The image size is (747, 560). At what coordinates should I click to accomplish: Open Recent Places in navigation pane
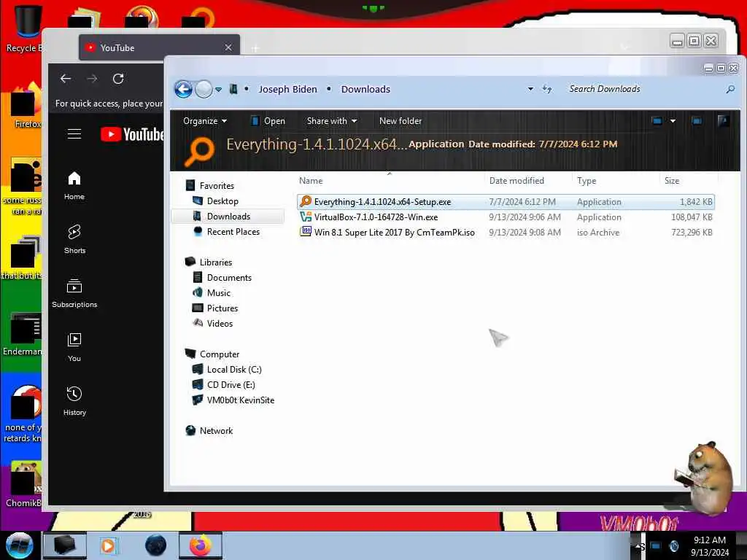click(233, 231)
